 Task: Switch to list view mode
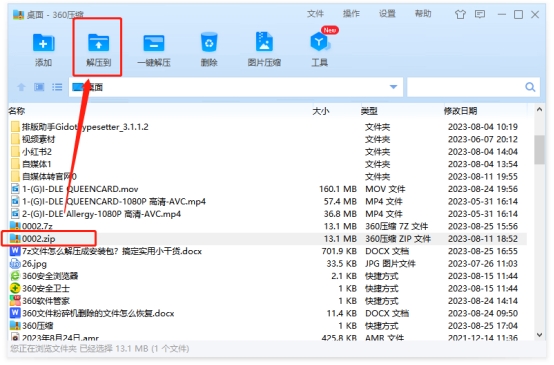coord(57,87)
